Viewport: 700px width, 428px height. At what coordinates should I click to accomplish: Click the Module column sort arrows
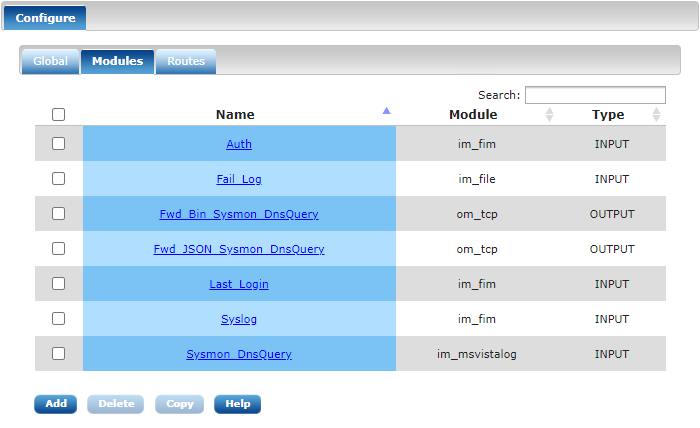click(549, 115)
